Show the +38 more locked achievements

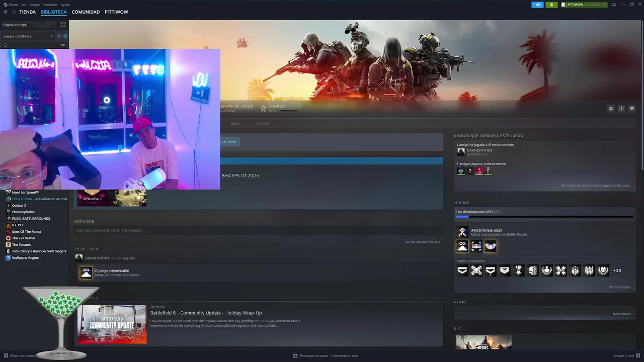(617, 270)
